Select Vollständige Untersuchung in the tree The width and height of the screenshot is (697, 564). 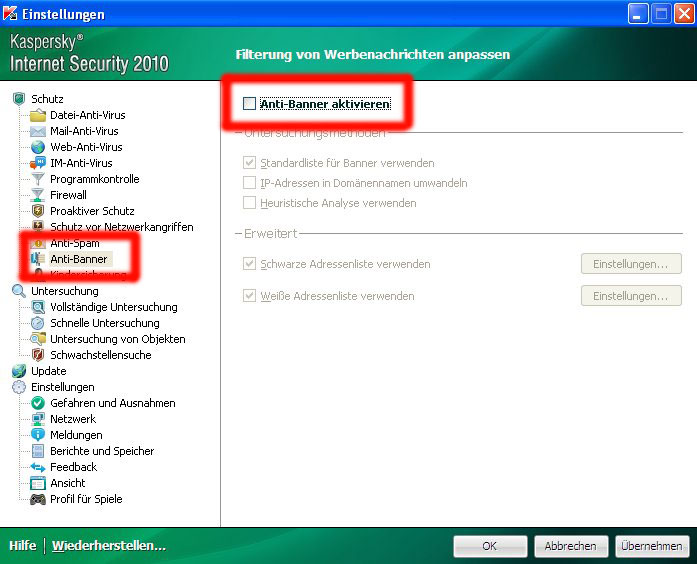[113, 307]
